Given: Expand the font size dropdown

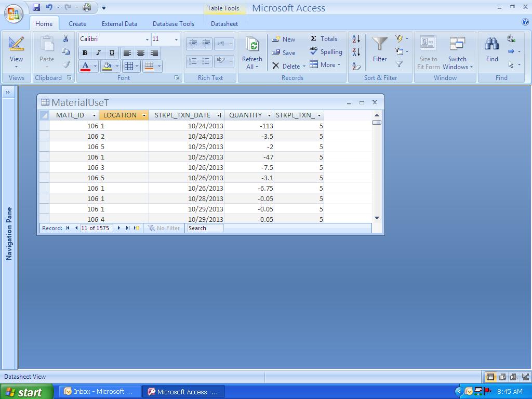Looking at the screenshot, I should click(176, 39).
